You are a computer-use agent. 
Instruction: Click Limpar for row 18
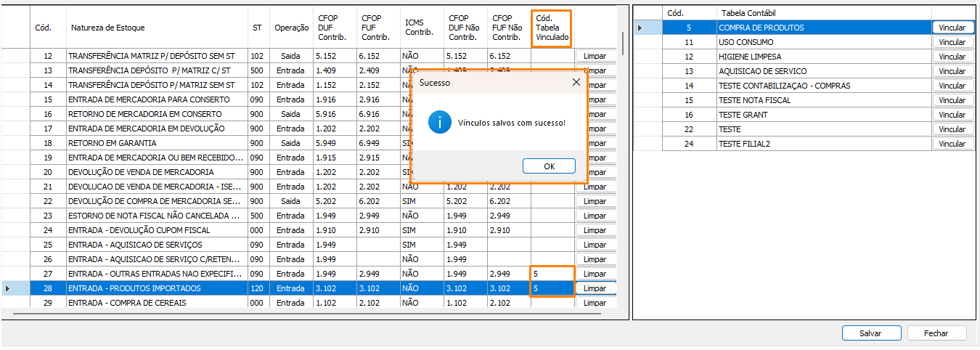click(x=595, y=143)
